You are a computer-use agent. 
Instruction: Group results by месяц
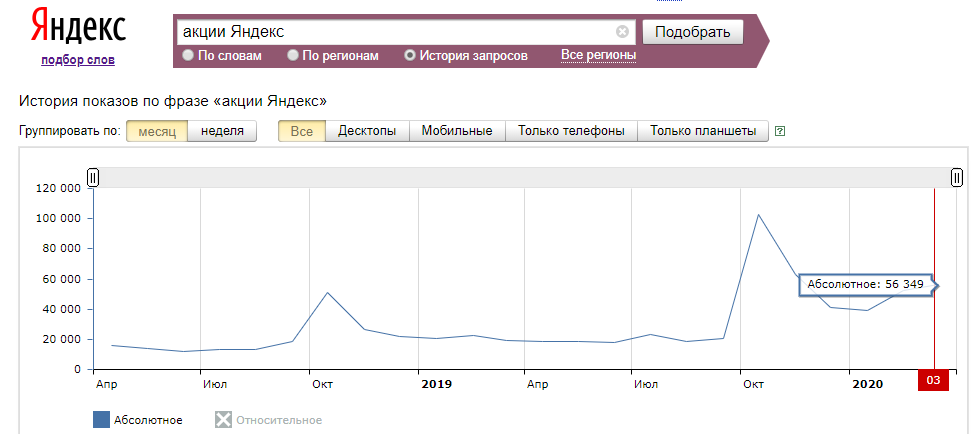(x=157, y=131)
